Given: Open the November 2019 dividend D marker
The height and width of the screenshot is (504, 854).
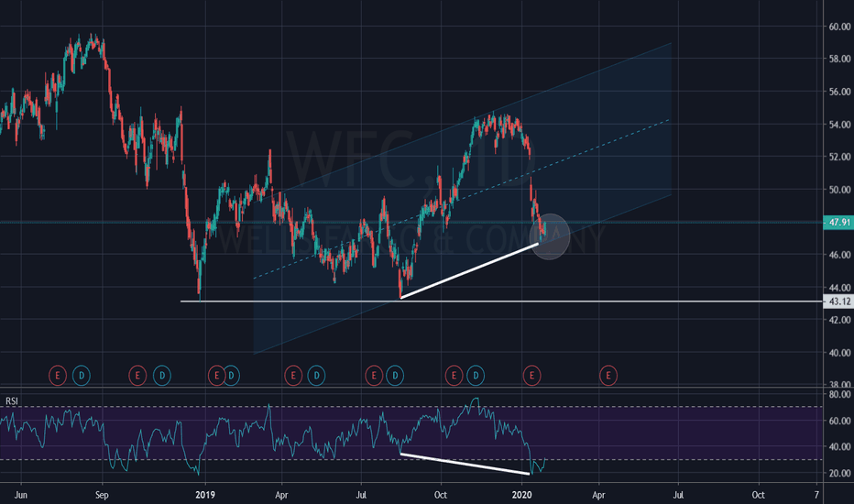Looking at the screenshot, I should point(476,376).
